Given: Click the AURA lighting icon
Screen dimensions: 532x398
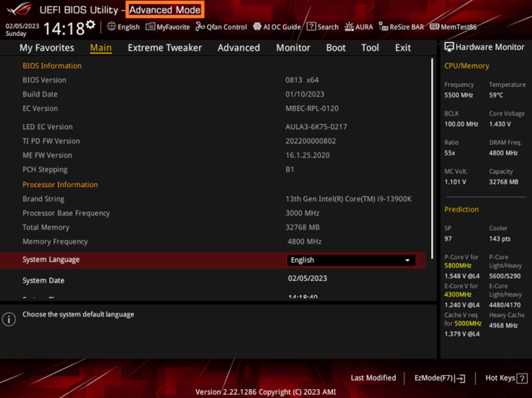Looking at the screenshot, I should [x=349, y=27].
